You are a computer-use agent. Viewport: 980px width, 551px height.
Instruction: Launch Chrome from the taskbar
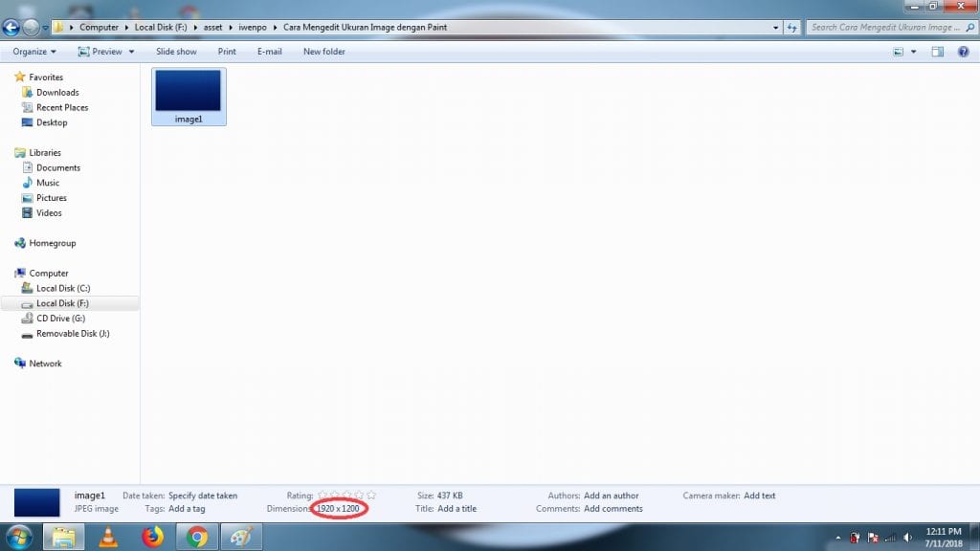click(x=197, y=538)
